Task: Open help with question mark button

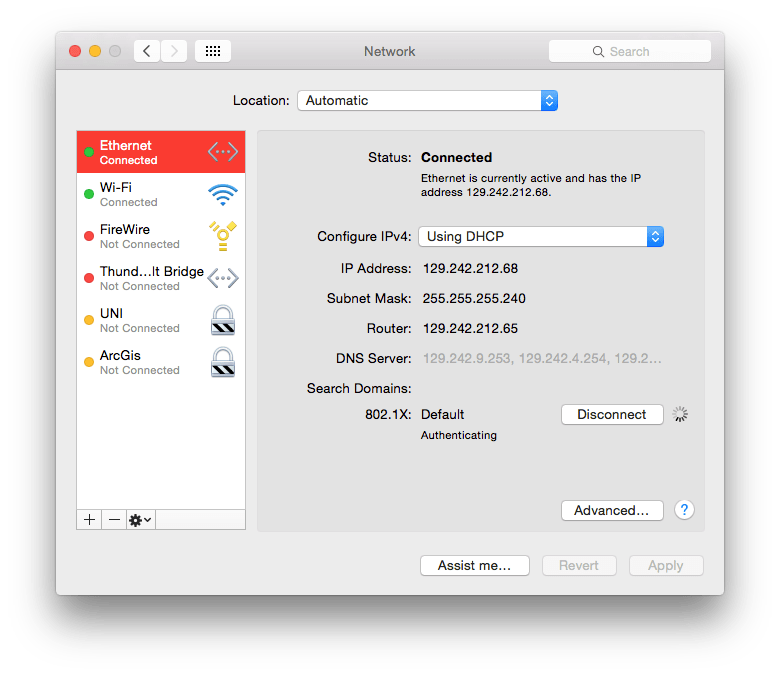Action: 684,510
